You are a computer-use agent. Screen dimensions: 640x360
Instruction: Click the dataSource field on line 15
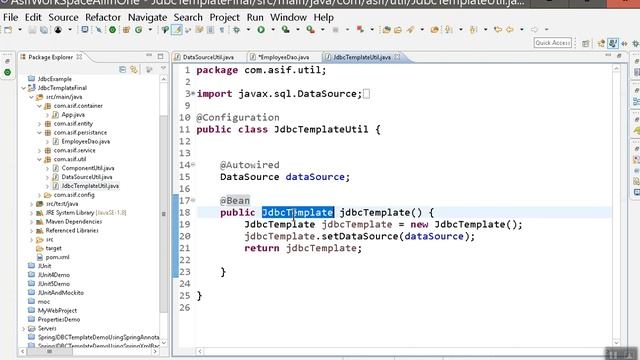[315, 177]
